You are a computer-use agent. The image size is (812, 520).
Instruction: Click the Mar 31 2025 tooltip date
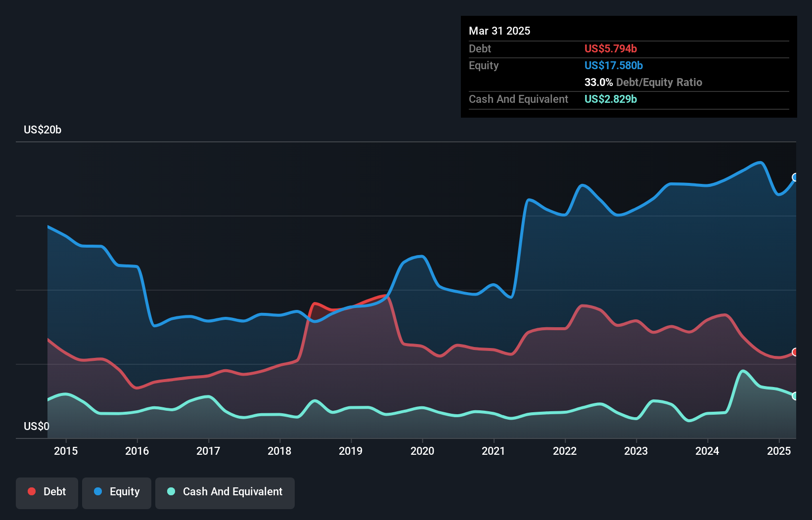[499, 31]
